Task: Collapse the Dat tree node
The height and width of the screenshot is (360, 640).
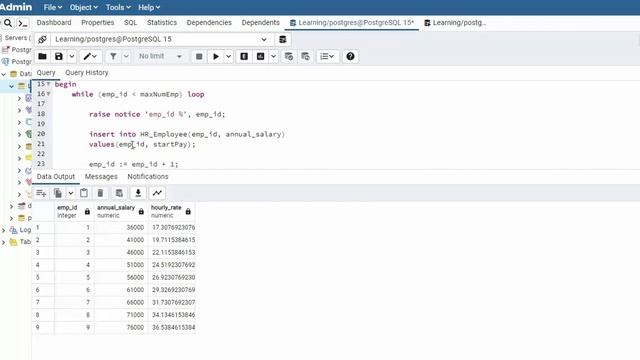Action: pyautogui.click(x=4, y=74)
